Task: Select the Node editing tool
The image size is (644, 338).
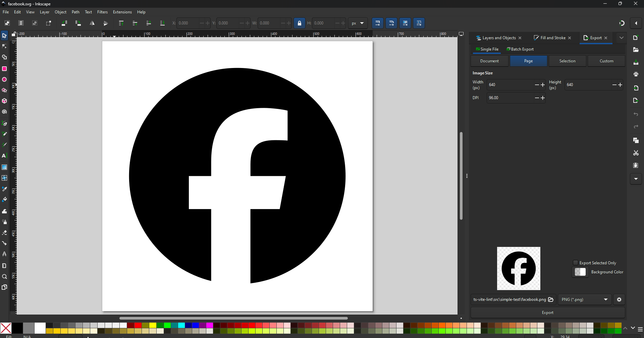Action: [x=4, y=47]
